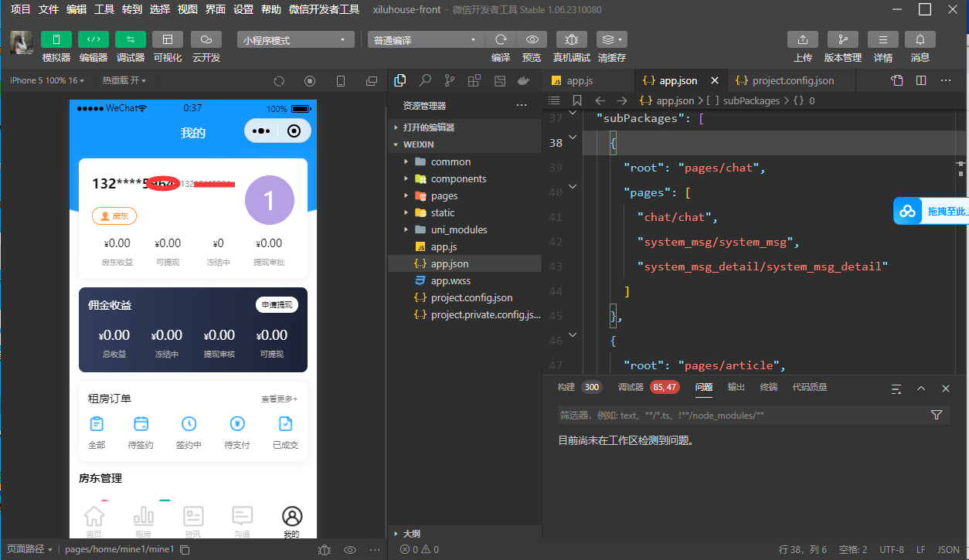969x560 pixels.
Task: Open the iPhone 5 device dropdown
Action: click(46, 80)
